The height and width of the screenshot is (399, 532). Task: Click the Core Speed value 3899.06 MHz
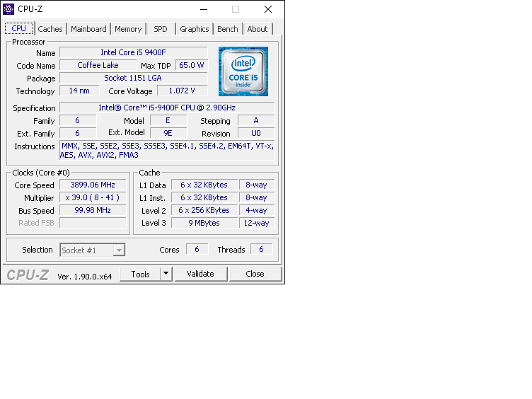(93, 185)
